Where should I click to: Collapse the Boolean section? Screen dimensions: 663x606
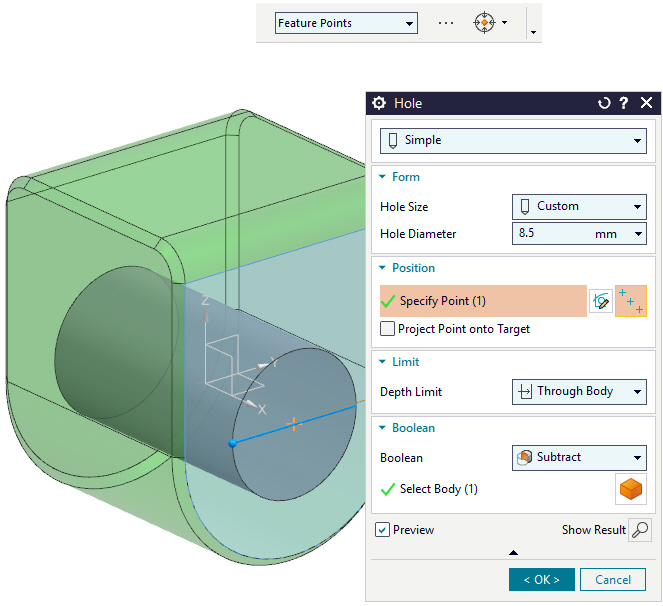point(382,428)
